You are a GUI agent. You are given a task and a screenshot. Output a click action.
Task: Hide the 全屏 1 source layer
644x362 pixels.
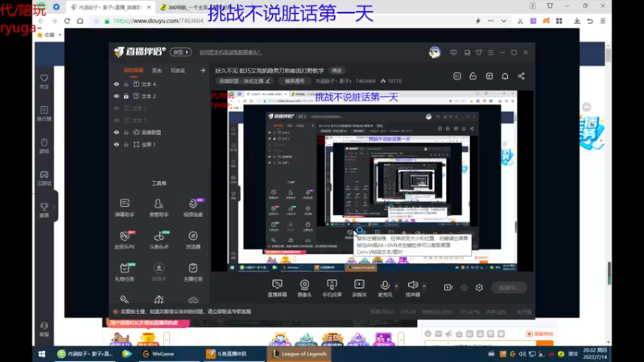click(x=117, y=145)
